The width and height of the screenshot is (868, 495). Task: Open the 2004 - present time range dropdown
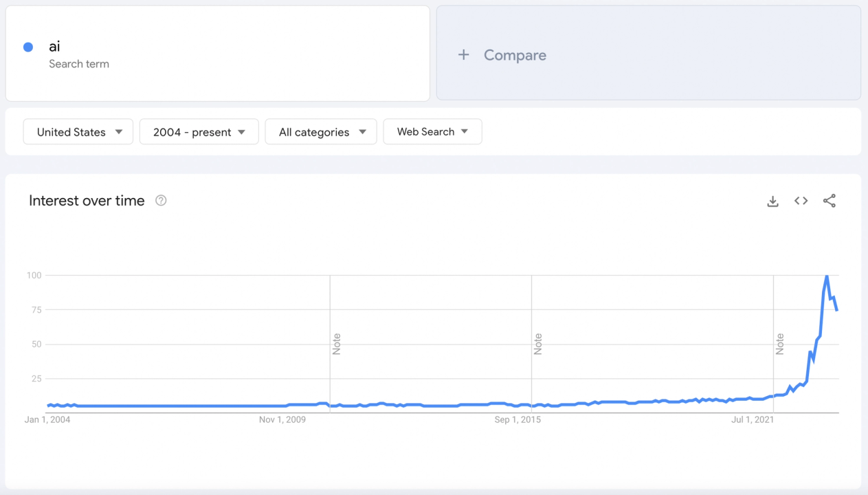pos(199,131)
